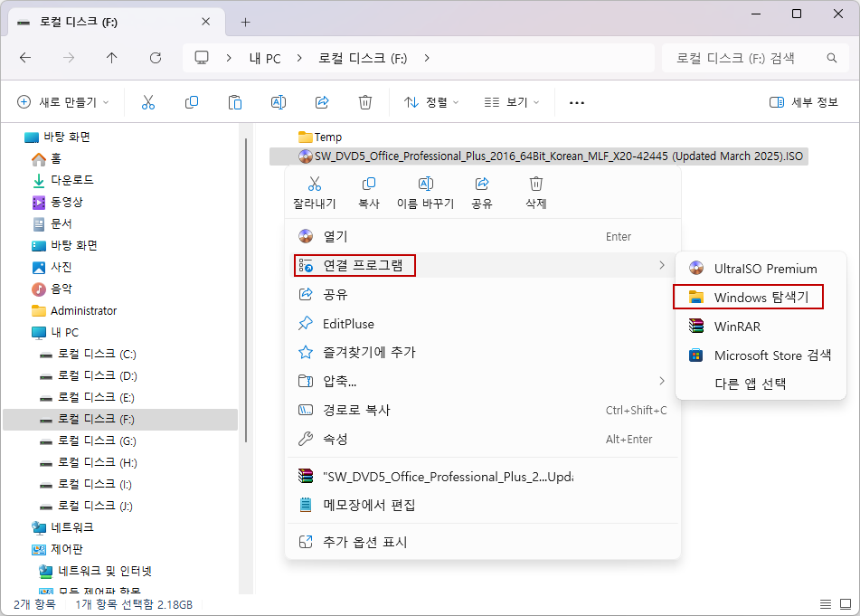Image resolution: width=860 pixels, height=616 pixels.
Task: Expand chevron after 로컬 디스크 (F:) breadcrumb
Action: click(x=427, y=58)
